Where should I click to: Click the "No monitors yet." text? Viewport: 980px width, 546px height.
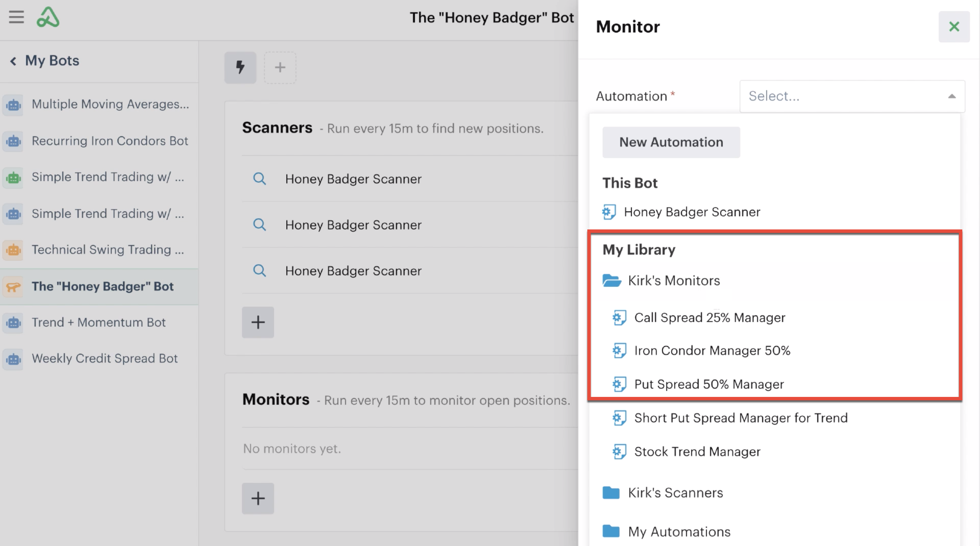point(292,449)
